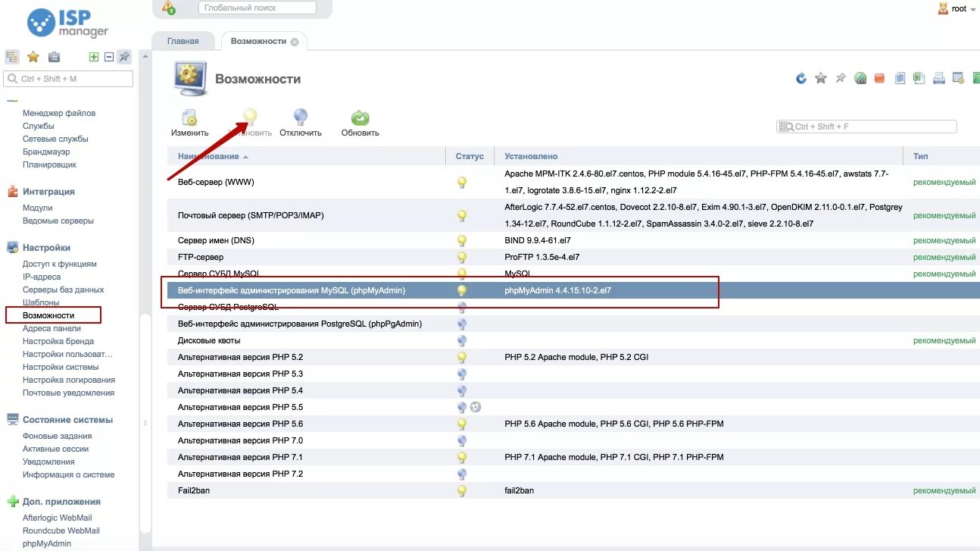Open the root user menu dropdown

point(957,8)
